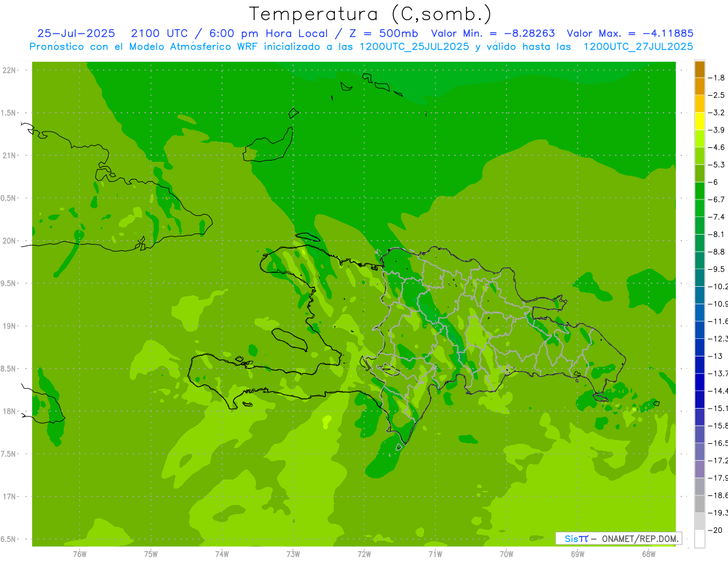Image resolution: width=728 pixels, height=562 pixels.
Task: Click the "-5.3" colorbar label
Action: click(718, 164)
